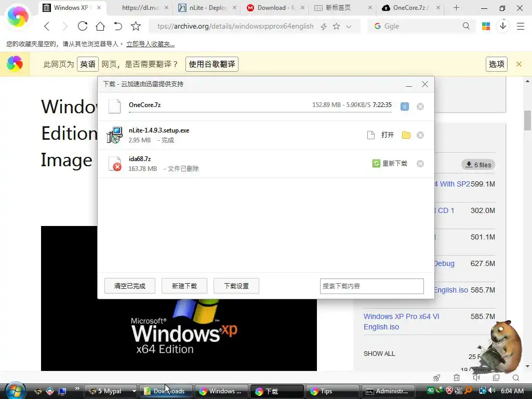Switch to the Tips taskbar window

(x=332, y=391)
